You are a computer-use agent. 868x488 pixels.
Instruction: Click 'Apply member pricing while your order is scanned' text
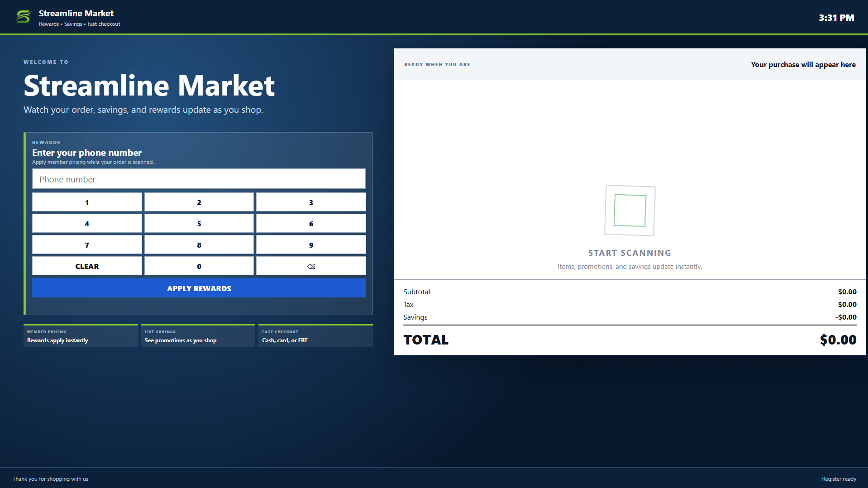[93, 162]
